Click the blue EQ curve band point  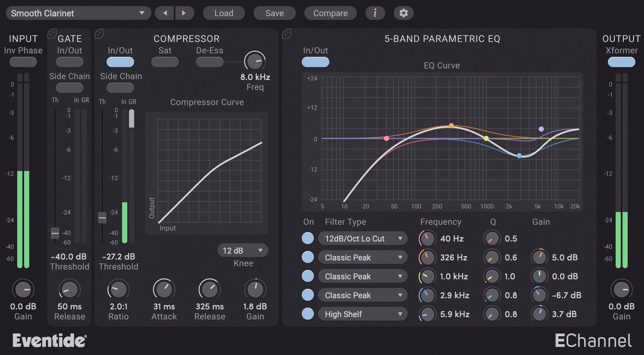519,156
